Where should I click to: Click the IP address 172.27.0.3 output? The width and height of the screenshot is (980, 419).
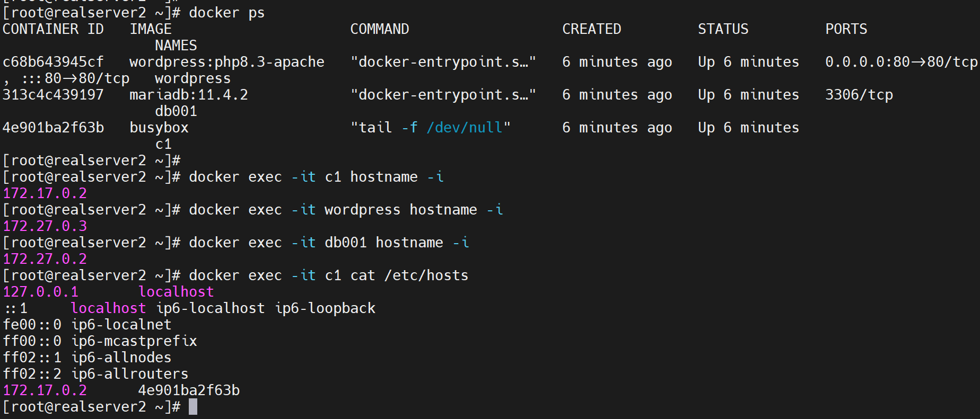coord(45,226)
